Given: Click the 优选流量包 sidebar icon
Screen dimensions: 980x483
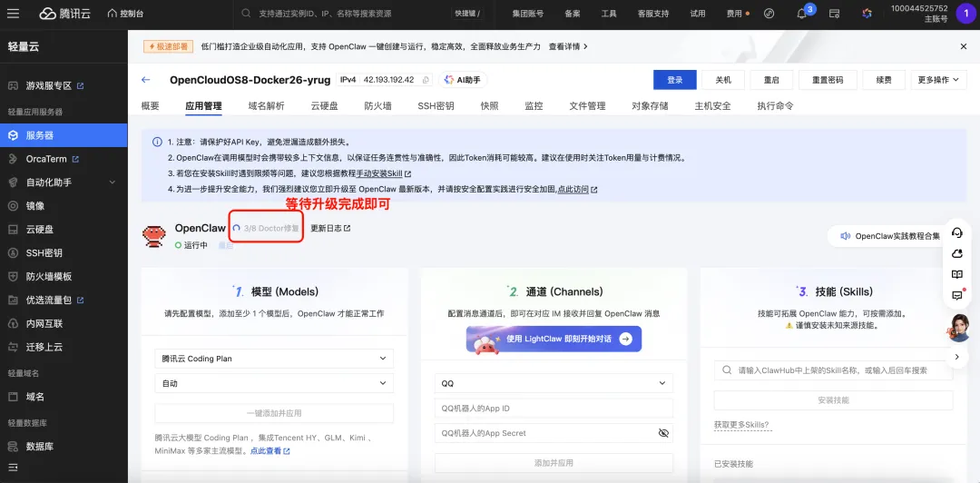Looking at the screenshot, I should (x=13, y=301).
